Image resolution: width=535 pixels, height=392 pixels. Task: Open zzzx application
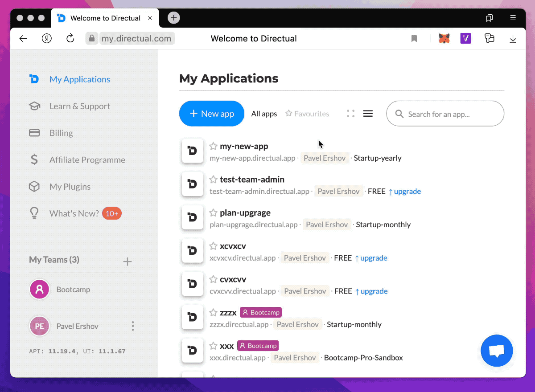(x=228, y=312)
